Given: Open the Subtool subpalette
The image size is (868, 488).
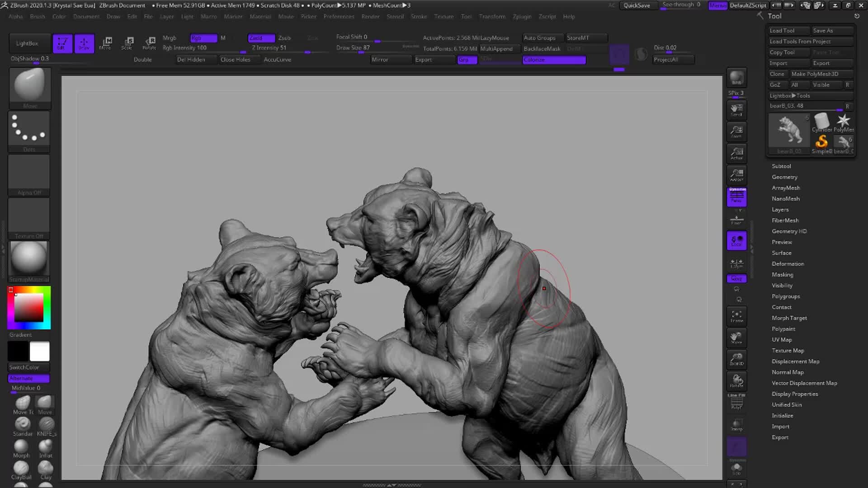Looking at the screenshot, I should (x=781, y=166).
